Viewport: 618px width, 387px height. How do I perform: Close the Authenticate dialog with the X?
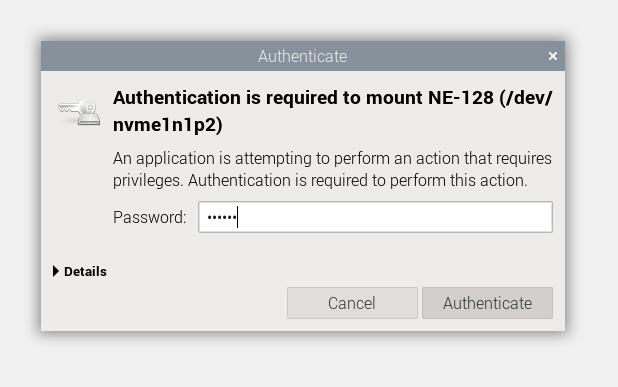(553, 56)
